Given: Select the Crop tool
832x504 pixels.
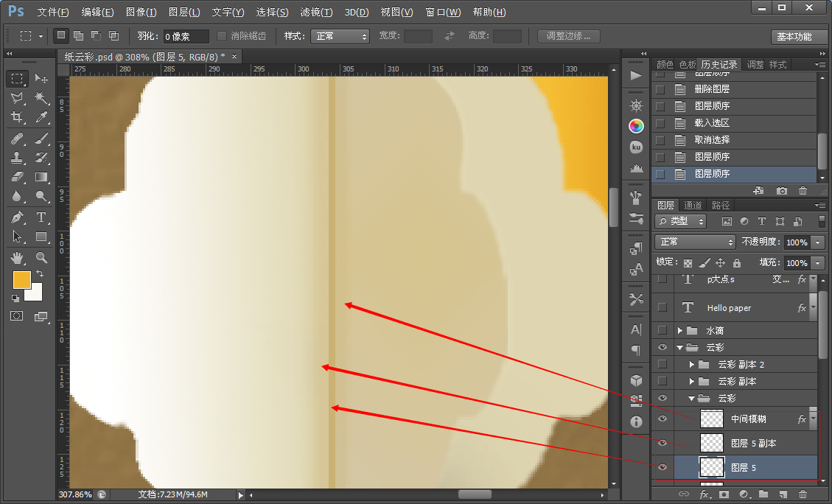Looking at the screenshot, I should click(x=17, y=117).
